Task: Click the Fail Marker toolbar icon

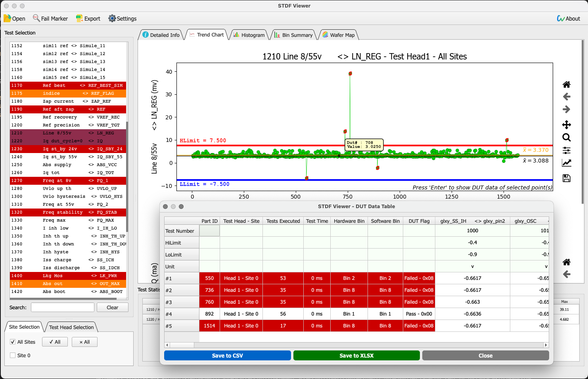Action: point(50,18)
